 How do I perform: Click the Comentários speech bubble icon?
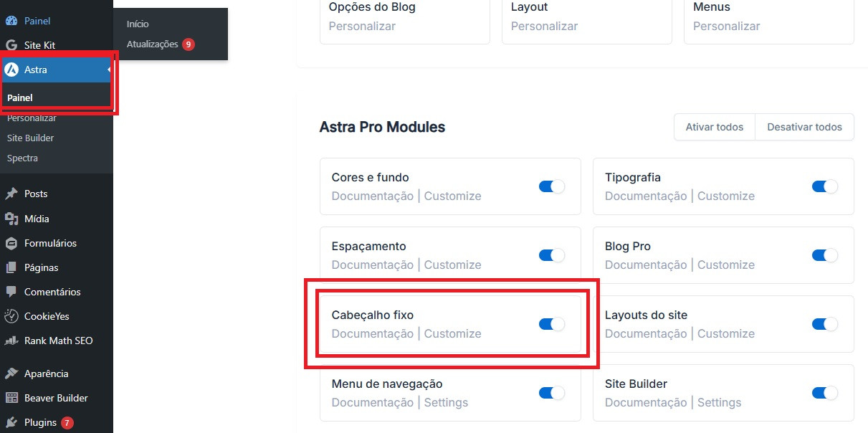pos(11,292)
